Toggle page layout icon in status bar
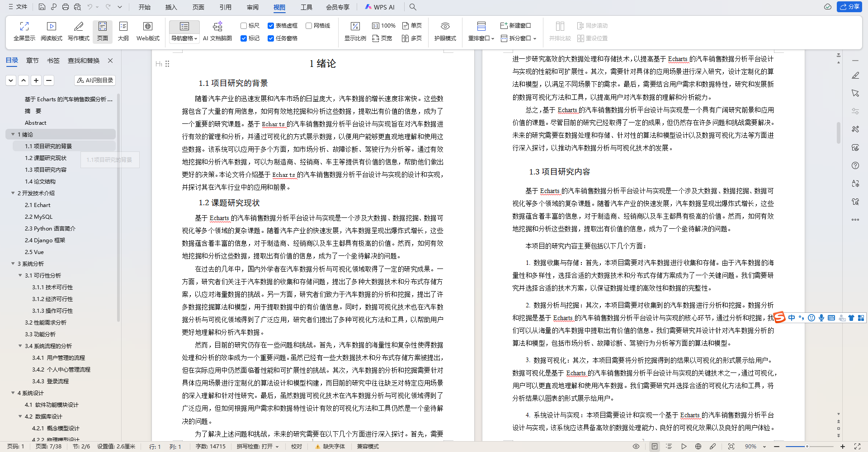 click(x=655, y=446)
